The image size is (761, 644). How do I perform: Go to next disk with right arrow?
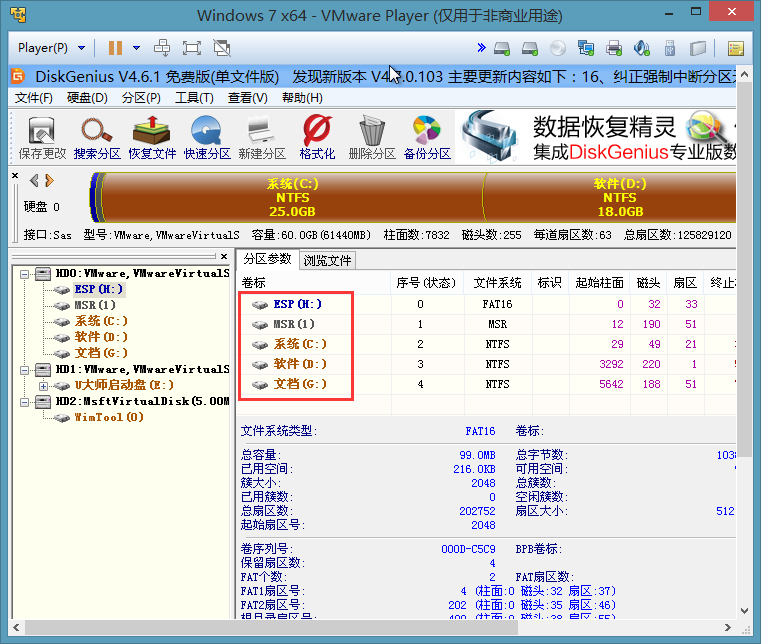click(x=49, y=181)
